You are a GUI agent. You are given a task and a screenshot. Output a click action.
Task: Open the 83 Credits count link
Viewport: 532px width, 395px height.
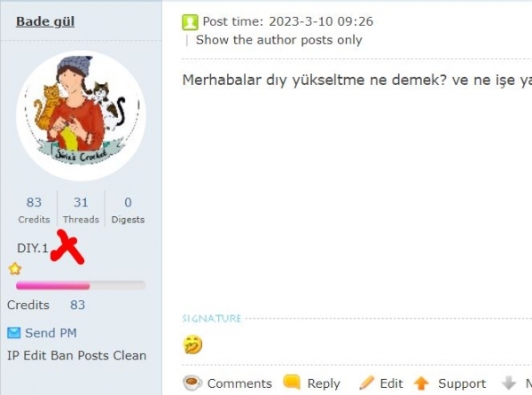pos(34,211)
